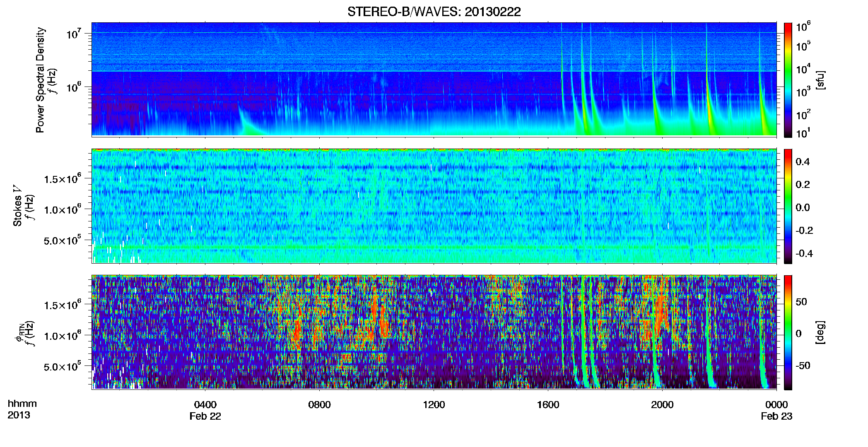This screenshot has height=447, width=868.
Task: Click the 1600 time tick label
Action: click(548, 404)
